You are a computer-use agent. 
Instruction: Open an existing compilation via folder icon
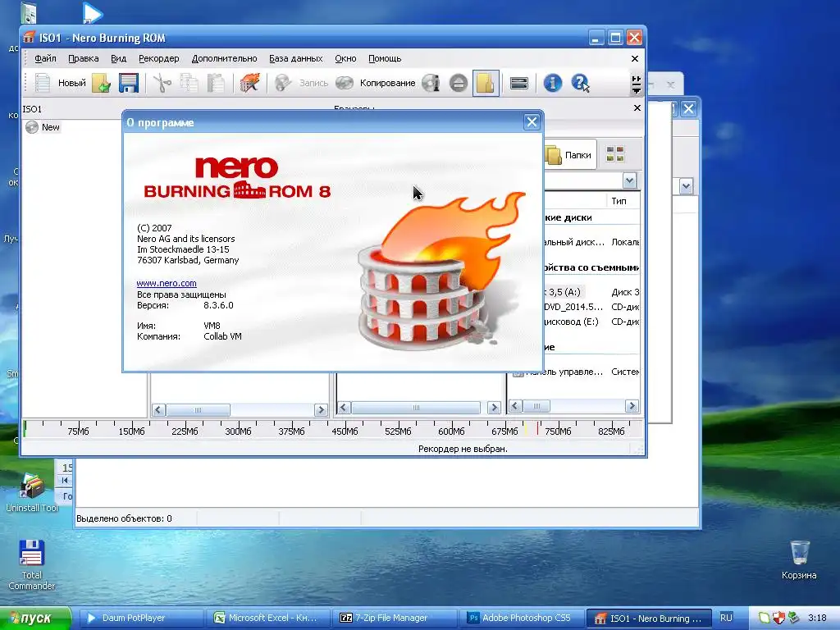point(101,83)
